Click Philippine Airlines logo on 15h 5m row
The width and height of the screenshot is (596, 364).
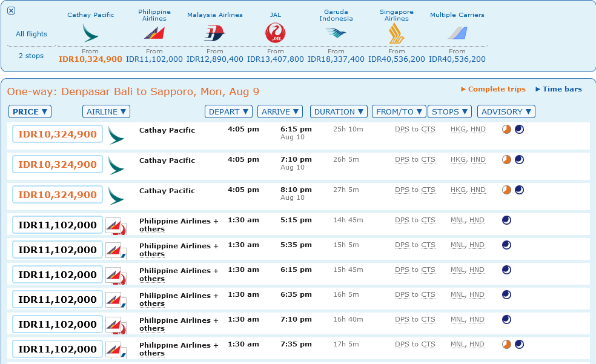point(116,251)
